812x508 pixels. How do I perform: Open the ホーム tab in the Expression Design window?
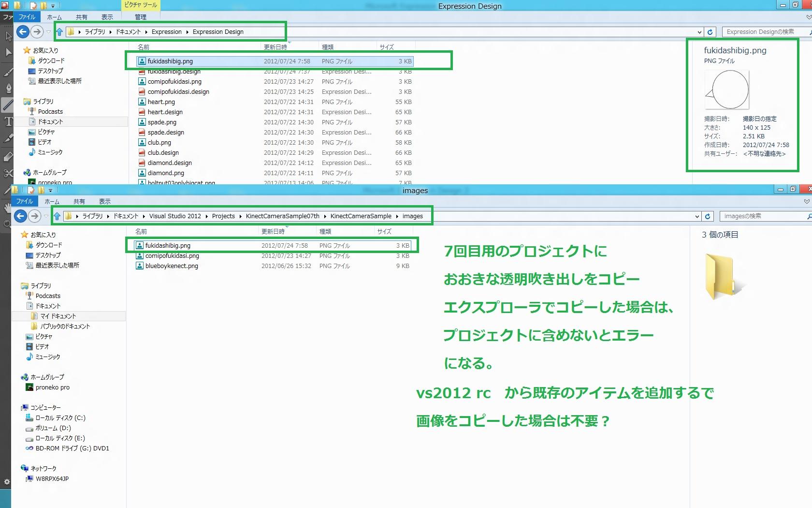pyautogui.click(x=54, y=17)
